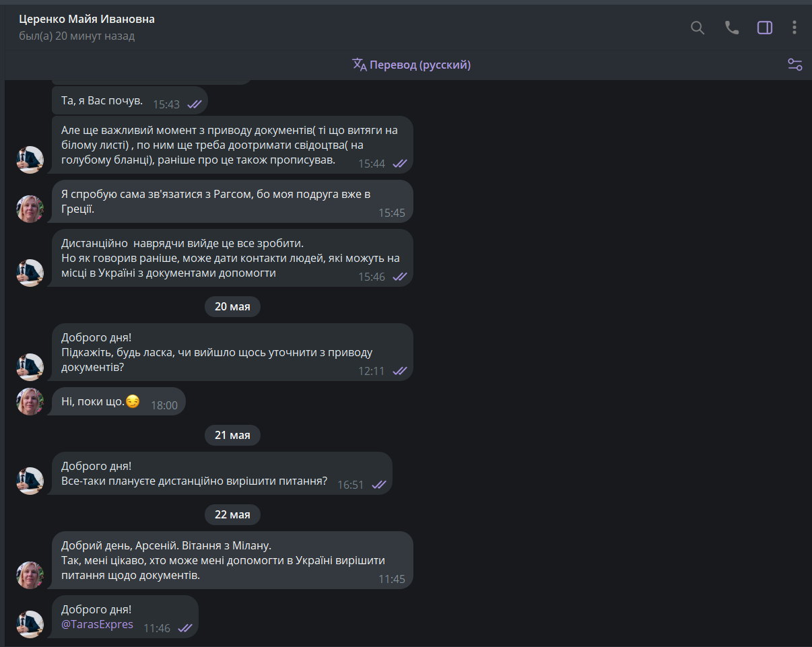
Task: Click the translate language icon in the bar
Action: pyautogui.click(x=360, y=65)
